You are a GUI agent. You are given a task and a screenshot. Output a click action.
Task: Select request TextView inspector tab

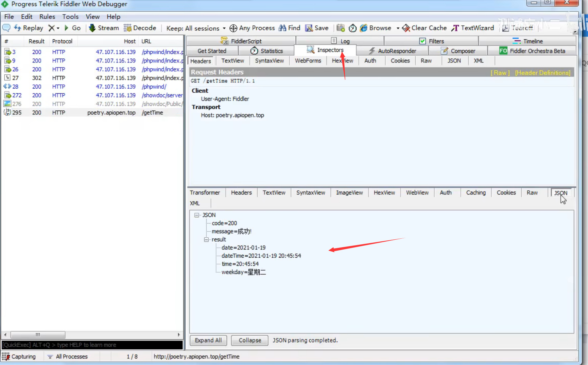coord(232,61)
